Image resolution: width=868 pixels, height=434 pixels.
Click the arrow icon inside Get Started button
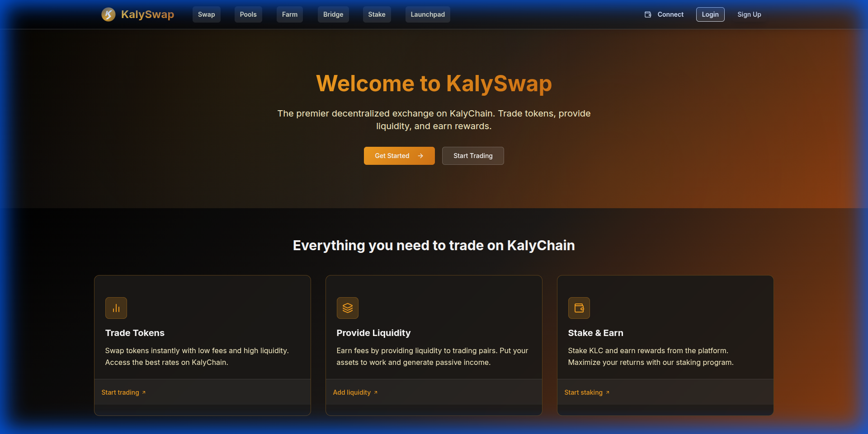420,155
